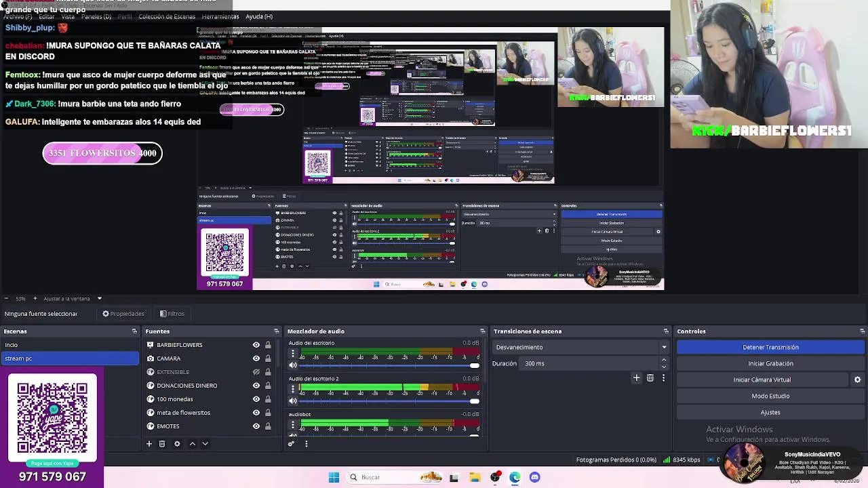Open Microsoft Edge from the taskbar

click(515, 477)
